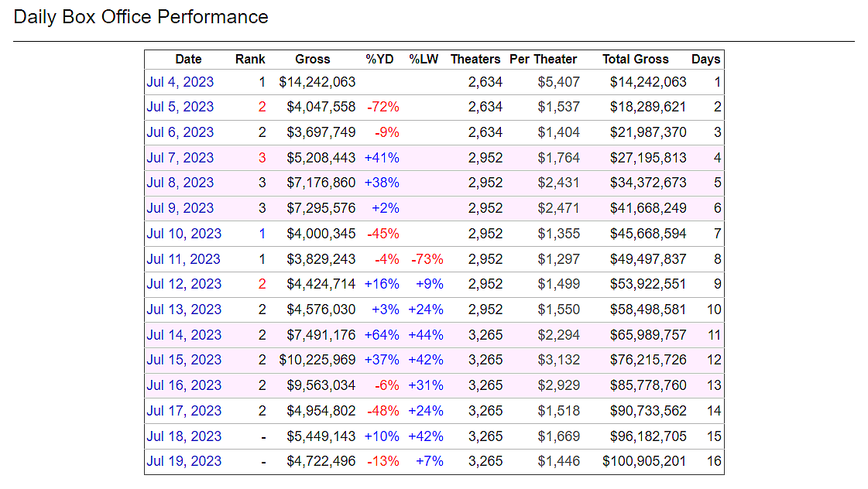Open the Jul 18, 2023 date link
Viewport: 868px width, 489px height.
pos(184,436)
